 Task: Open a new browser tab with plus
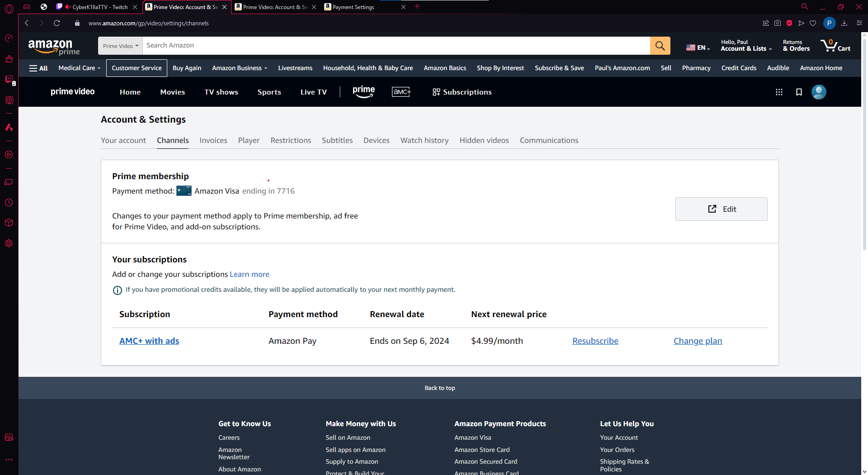tap(417, 6)
